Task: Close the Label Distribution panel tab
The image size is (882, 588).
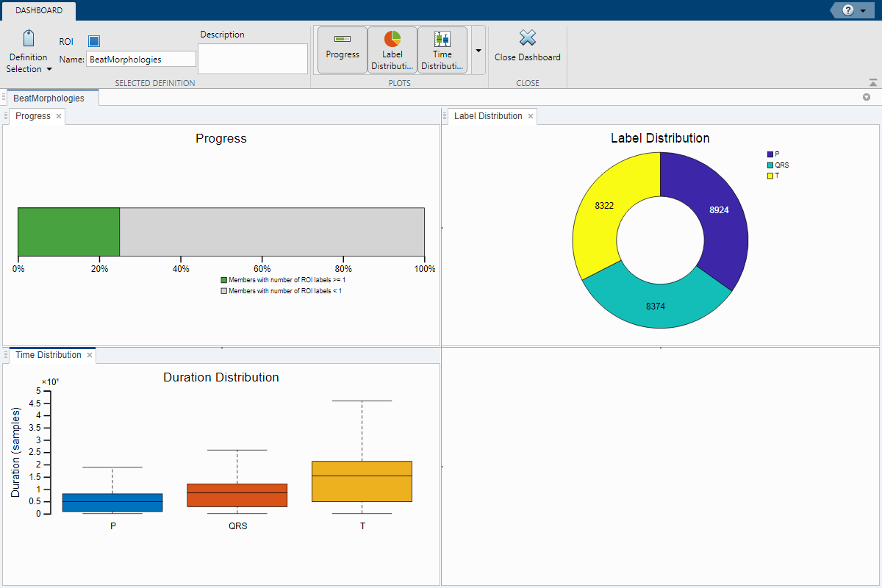Action: click(531, 116)
